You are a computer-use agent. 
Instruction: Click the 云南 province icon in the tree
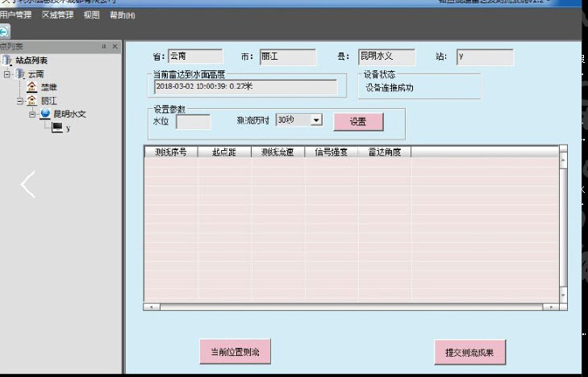coord(20,73)
